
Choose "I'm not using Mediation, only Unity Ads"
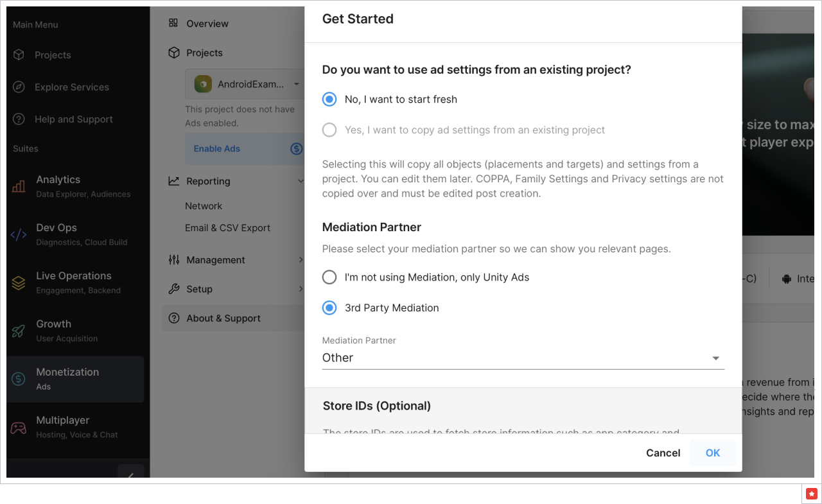329,277
